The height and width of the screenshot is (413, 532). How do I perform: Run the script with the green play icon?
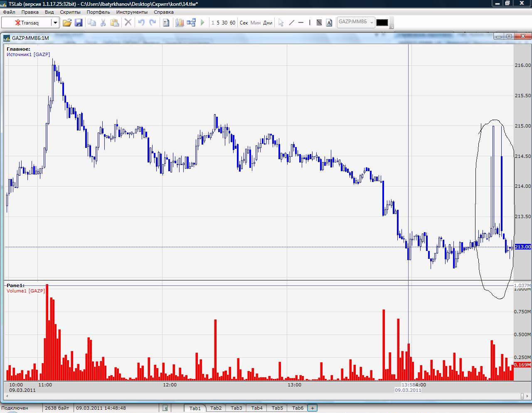[x=202, y=22]
